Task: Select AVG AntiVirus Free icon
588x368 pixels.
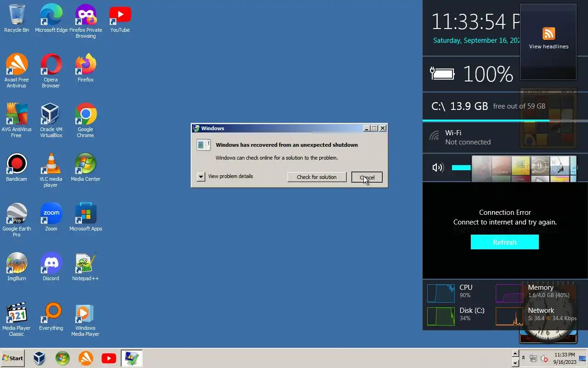Action: [x=17, y=121]
